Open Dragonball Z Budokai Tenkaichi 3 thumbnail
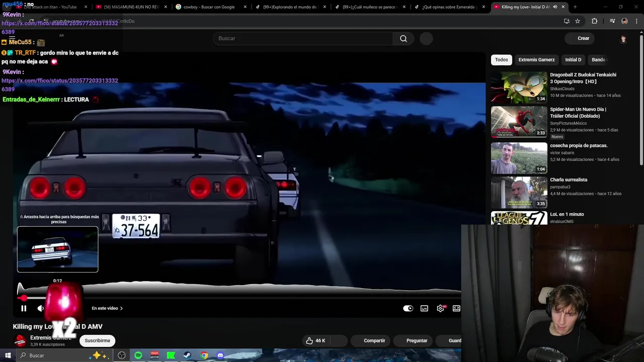Screen dimensions: 644x362 coord(519,87)
